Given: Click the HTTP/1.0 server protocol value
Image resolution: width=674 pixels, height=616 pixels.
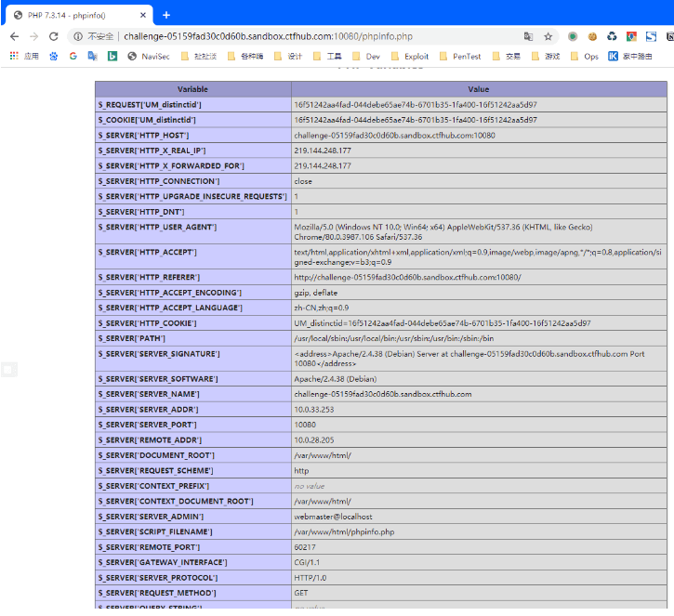Looking at the screenshot, I should click(x=310, y=578).
